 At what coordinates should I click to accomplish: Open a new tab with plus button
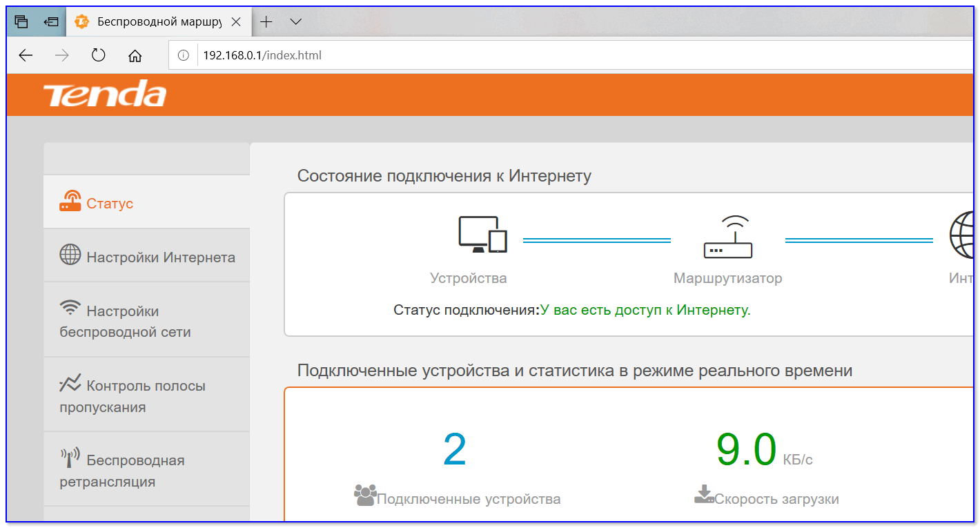coord(266,21)
